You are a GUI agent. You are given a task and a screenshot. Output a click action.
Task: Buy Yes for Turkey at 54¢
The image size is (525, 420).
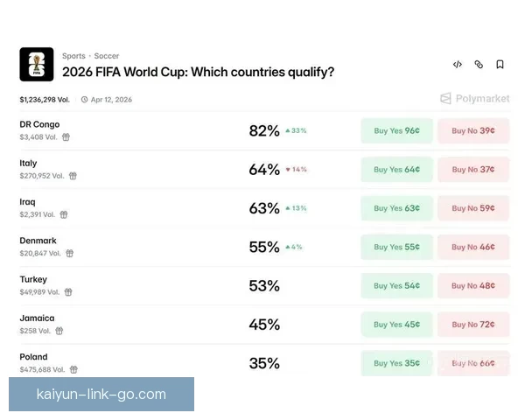pyautogui.click(x=396, y=286)
